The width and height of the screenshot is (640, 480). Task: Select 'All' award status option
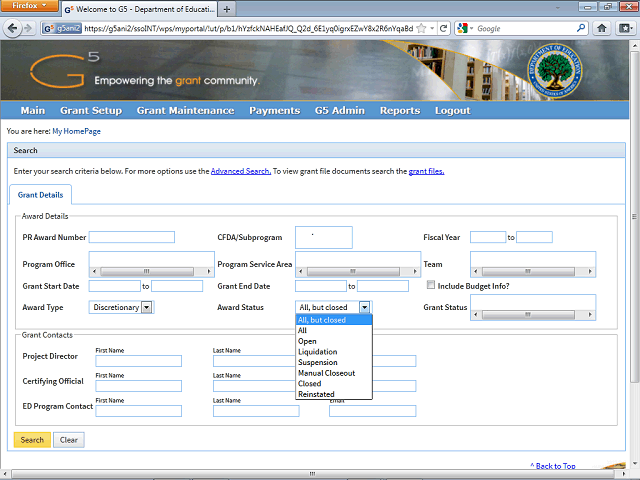click(x=333, y=330)
